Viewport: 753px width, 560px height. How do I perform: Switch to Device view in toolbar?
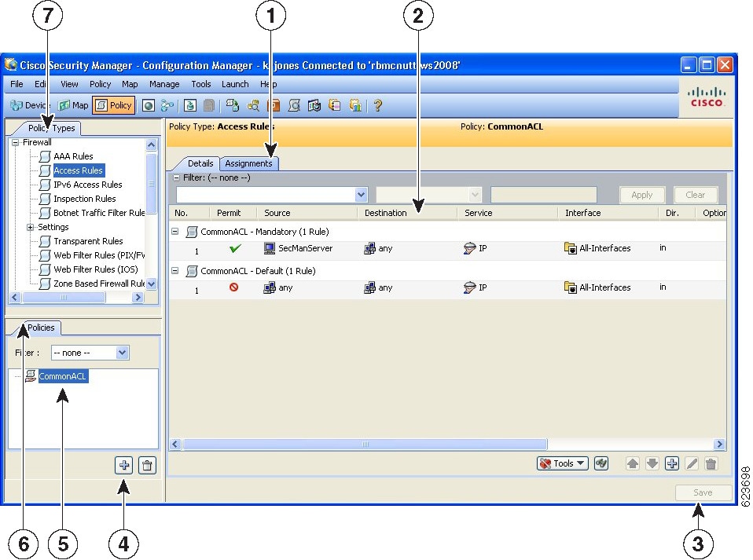pos(30,105)
